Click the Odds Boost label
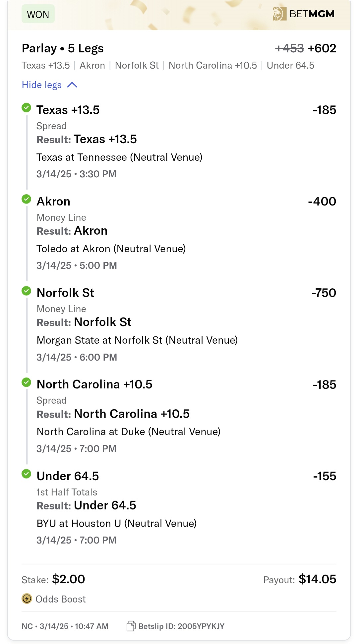 tap(60, 599)
